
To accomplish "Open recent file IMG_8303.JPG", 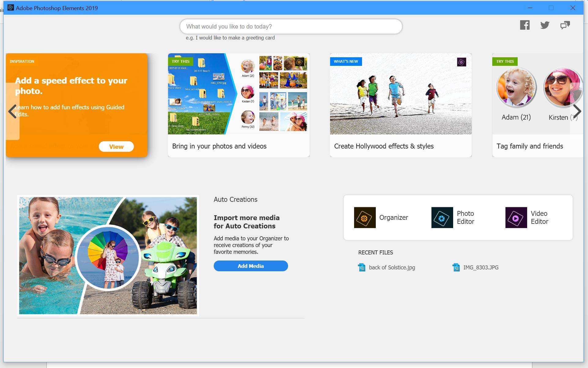I will 481,268.
